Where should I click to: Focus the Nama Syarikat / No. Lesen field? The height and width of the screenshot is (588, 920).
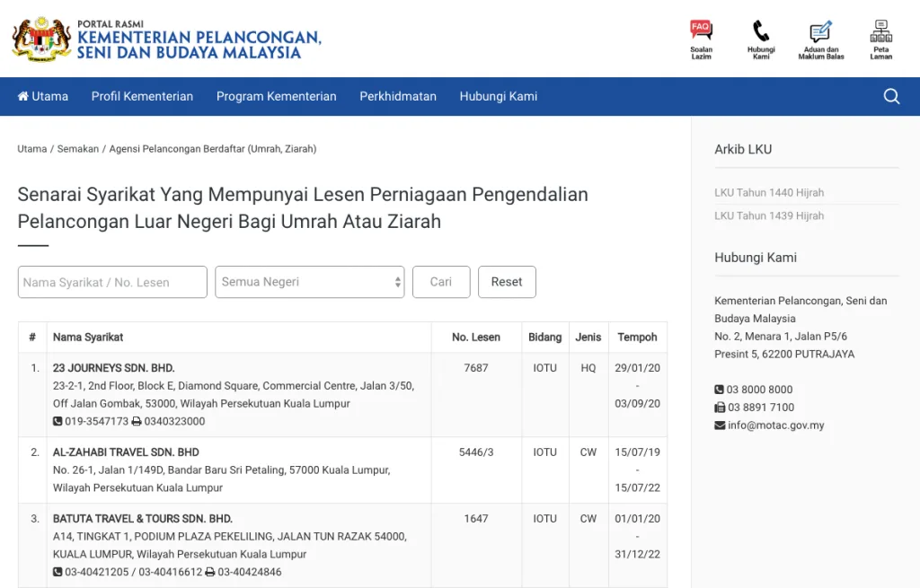pyautogui.click(x=112, y=282)
